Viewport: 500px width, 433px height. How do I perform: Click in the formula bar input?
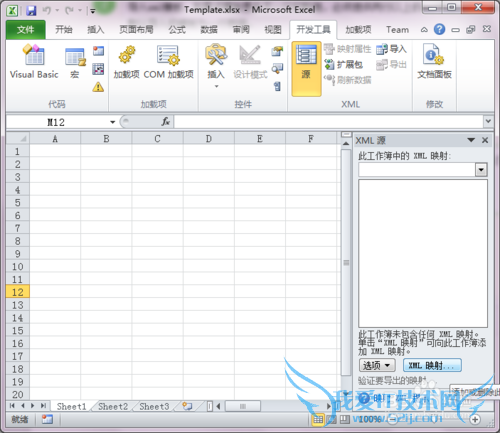[329, 122]
